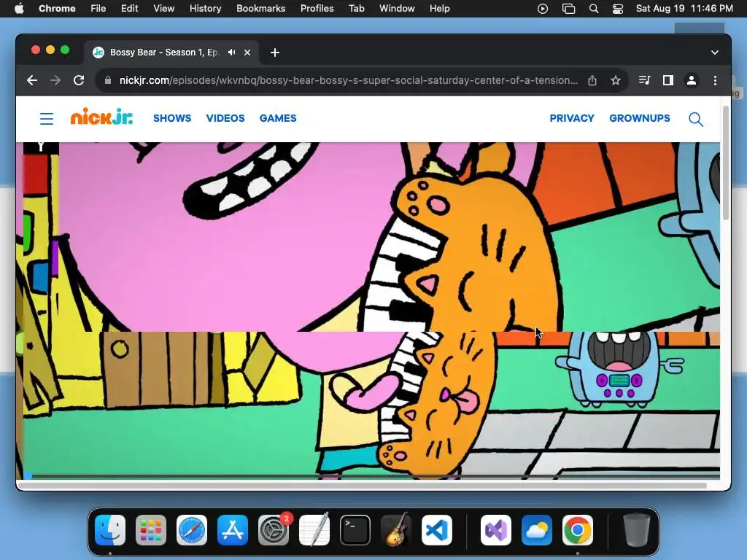Open Launchpad from the Dock
Screen dimensions: 747x560
[x=151, y=530]
